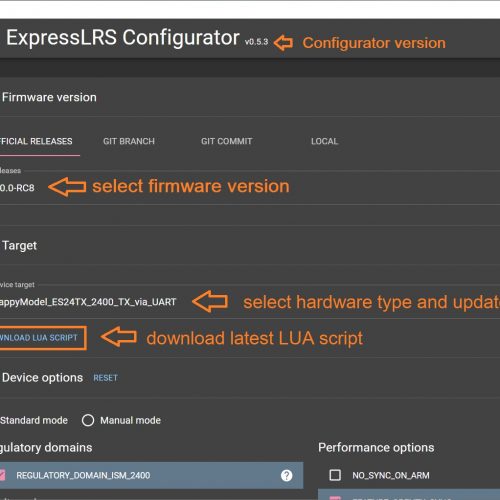
Task: Click the Download LUA Script button
Action: [x=43, y=338]
